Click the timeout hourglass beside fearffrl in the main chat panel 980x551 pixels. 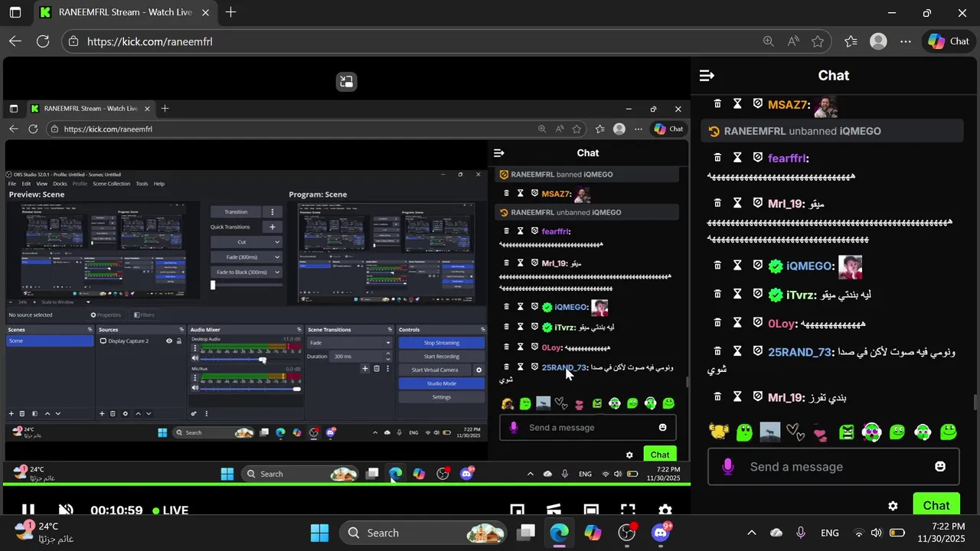[737, 158]
